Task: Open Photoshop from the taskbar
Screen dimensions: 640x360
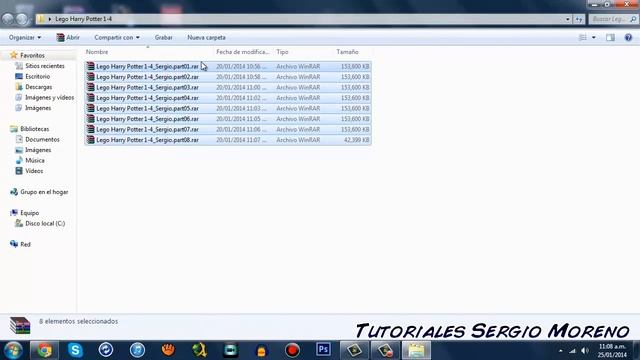Action: pyautogui.click(x=323, y=350)
